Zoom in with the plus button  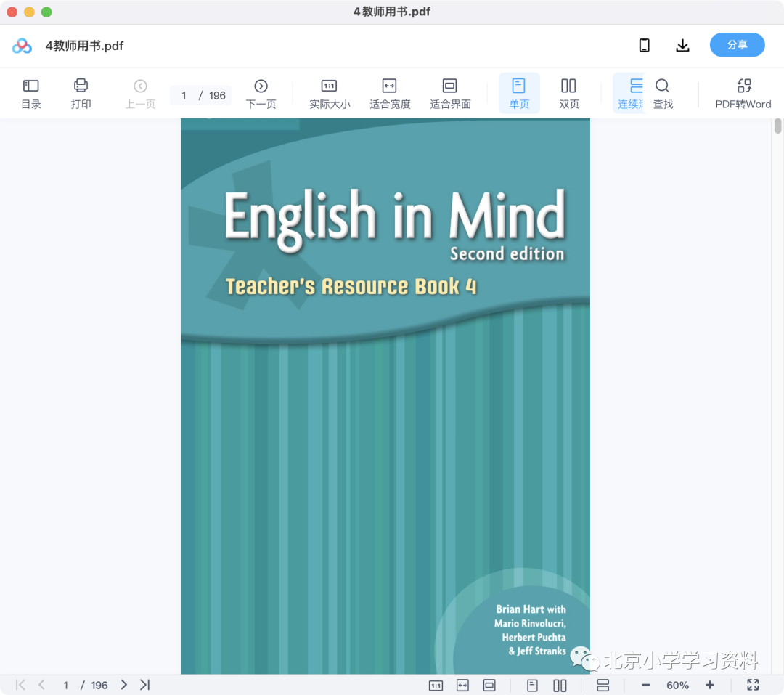click(x=709, y=685)
